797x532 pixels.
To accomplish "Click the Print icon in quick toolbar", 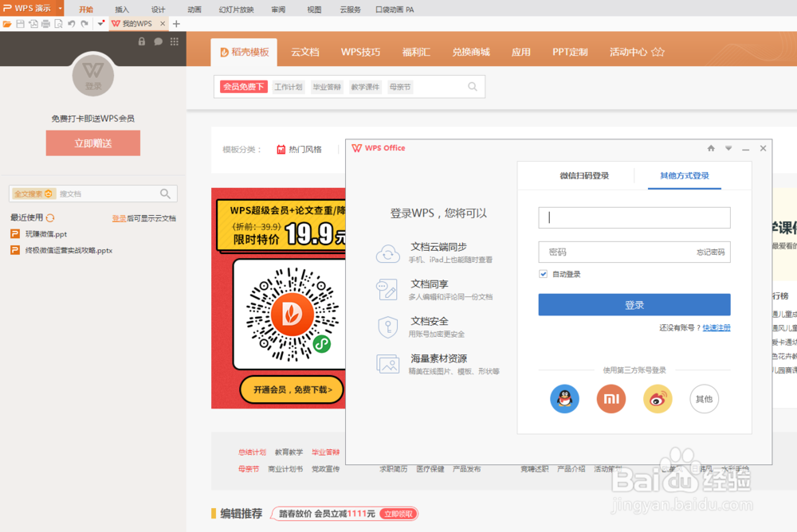I will click(x=45, y=24).
